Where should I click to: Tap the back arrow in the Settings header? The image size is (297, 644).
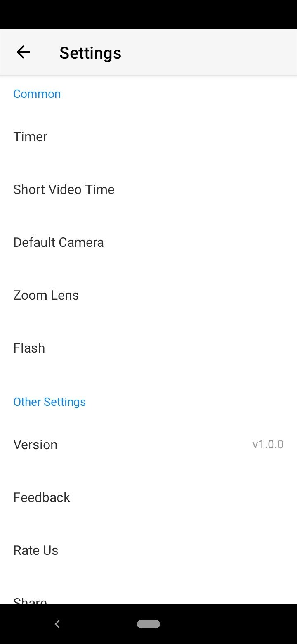(23, 52)
